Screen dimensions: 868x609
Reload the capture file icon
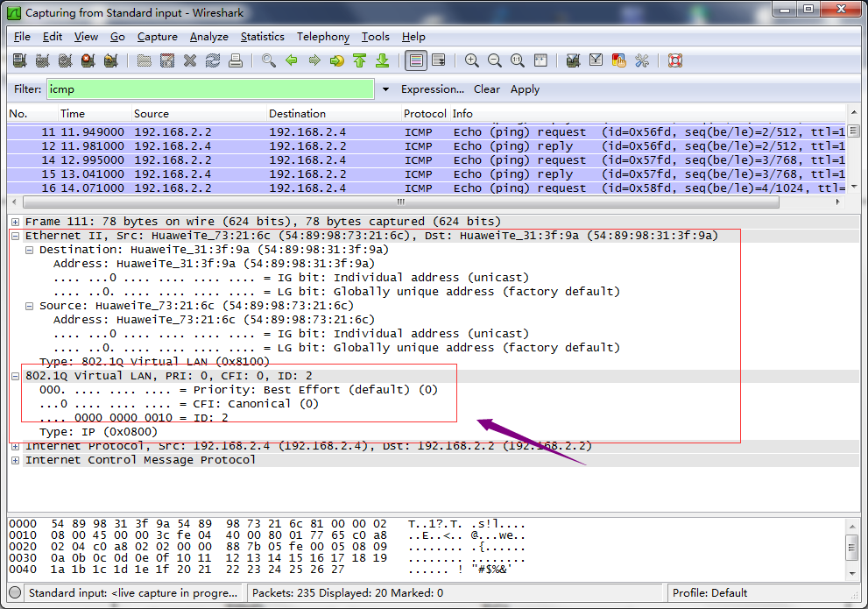coord(213,60)
